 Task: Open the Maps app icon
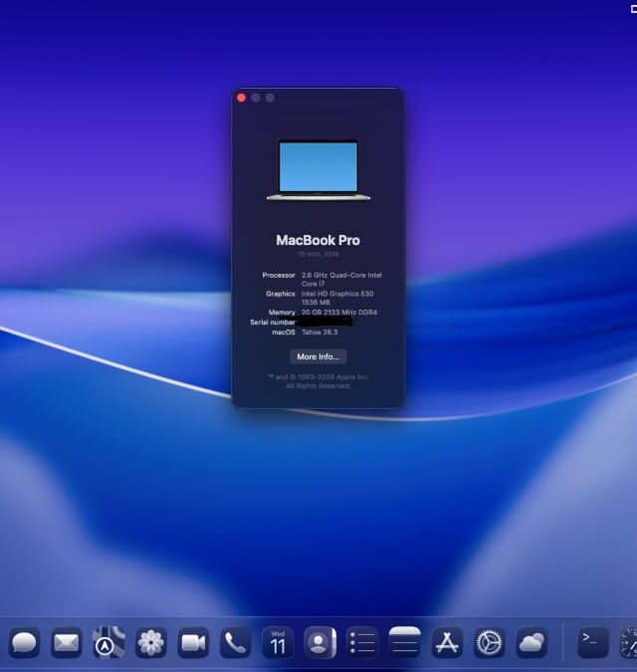[x=108, y=643]
